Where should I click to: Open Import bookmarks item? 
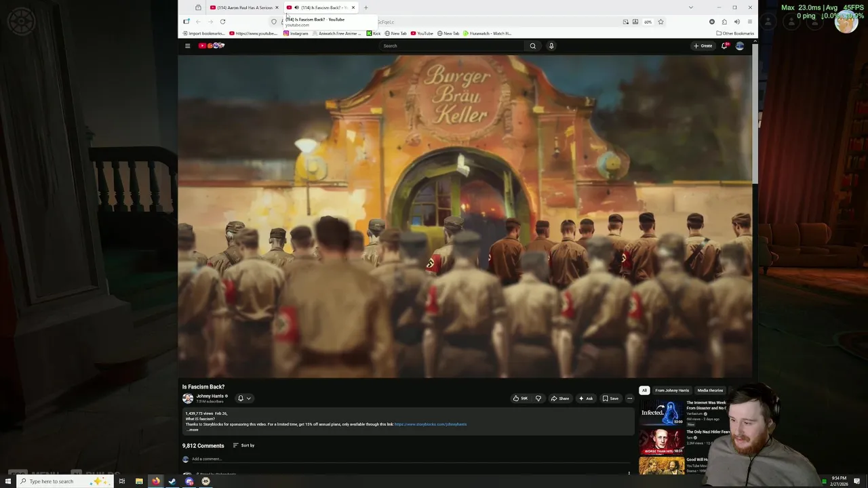click(x=203, y=33)
